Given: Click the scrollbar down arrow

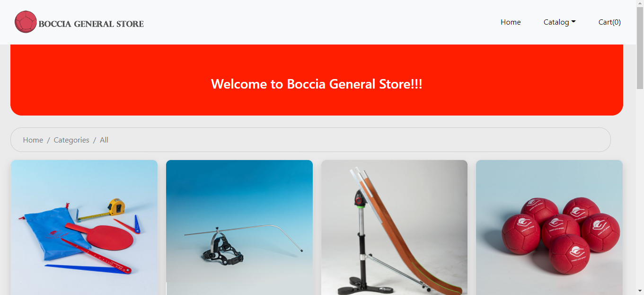Looking at the screenshot, I should coord(640,291).
